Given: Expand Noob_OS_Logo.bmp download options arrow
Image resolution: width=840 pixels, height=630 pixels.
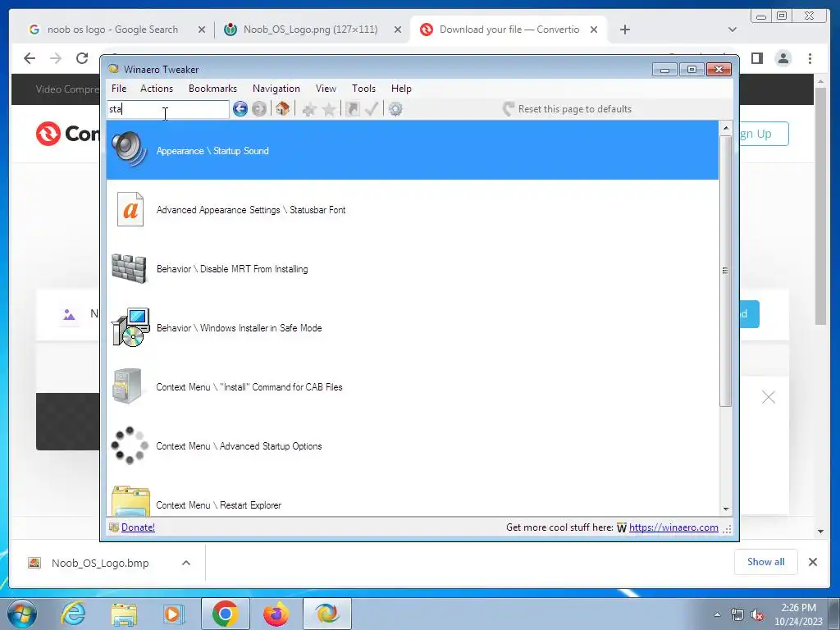Looking at the screenshot, I should pos(186,563).
